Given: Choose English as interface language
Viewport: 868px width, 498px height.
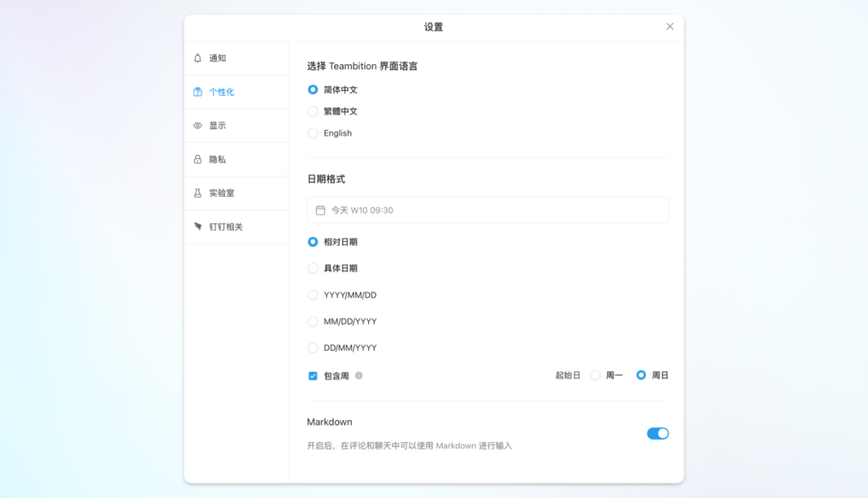Looking at the screenshot, I should (x=313, y=133).
